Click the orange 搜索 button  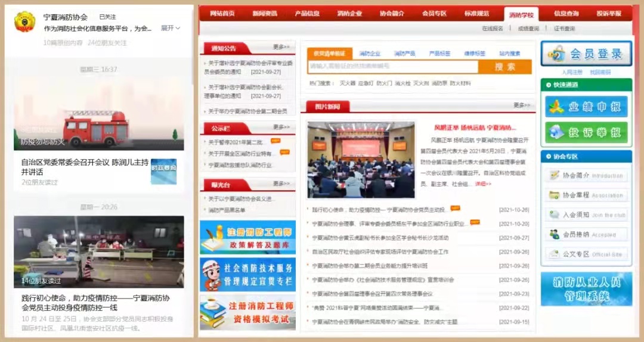tap(505, 67)
